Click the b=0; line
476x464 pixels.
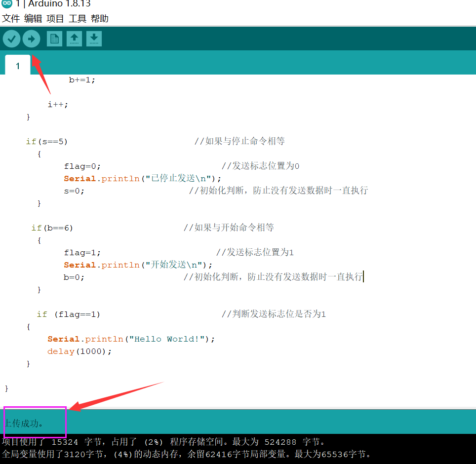[74, 277]
